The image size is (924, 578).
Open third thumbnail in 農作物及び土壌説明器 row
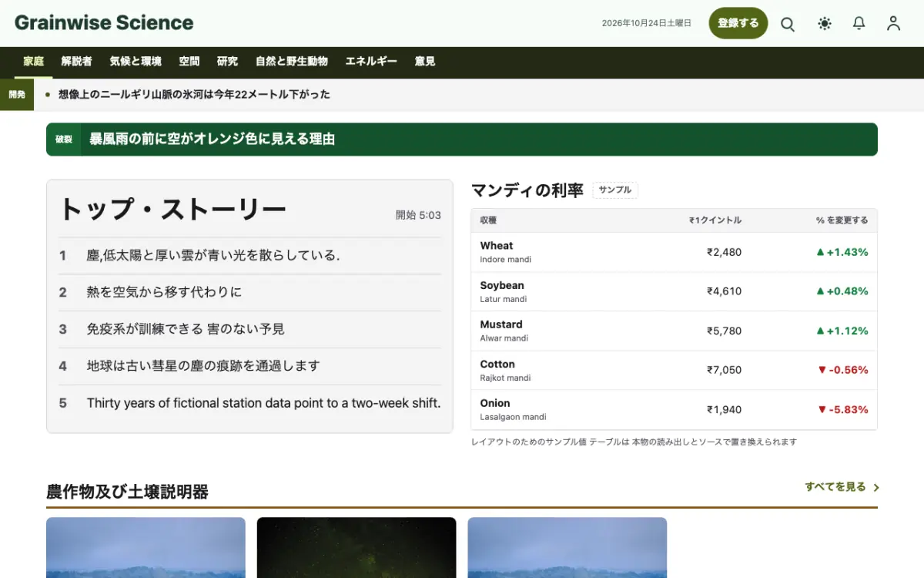click(567, 547)
